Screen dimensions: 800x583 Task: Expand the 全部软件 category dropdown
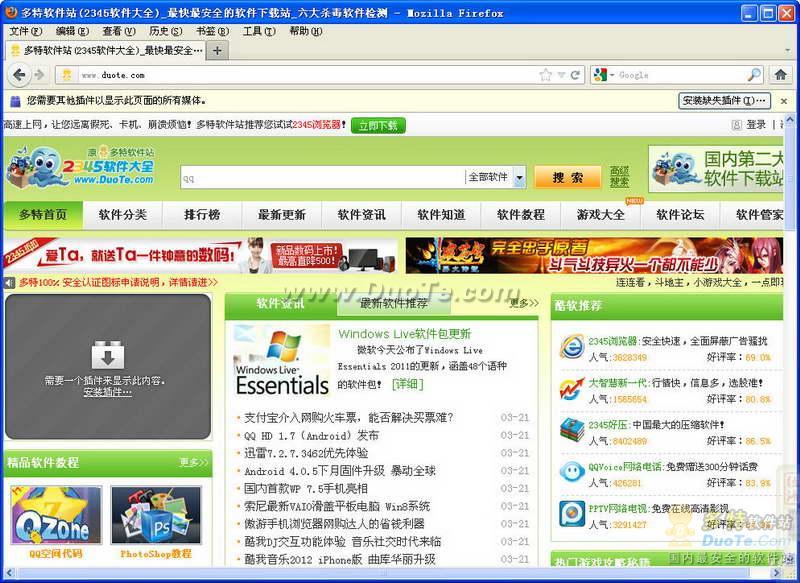(x=519, y=178)
